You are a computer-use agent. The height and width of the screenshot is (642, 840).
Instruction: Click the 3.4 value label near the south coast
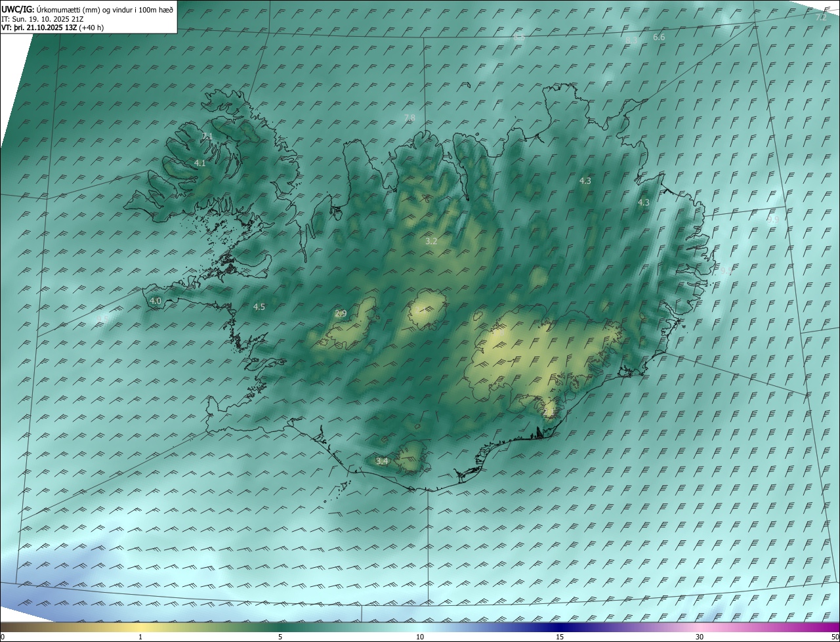[382, 461]
